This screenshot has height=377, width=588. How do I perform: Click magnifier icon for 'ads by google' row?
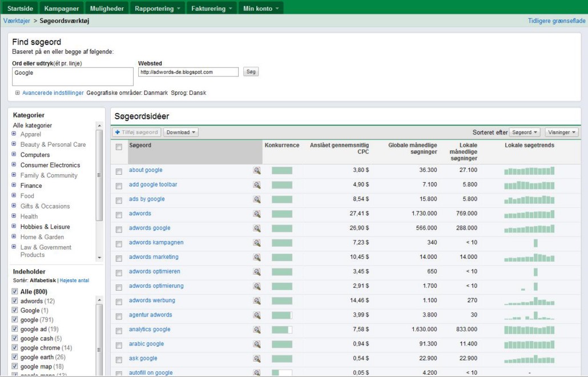coord(257,199)
